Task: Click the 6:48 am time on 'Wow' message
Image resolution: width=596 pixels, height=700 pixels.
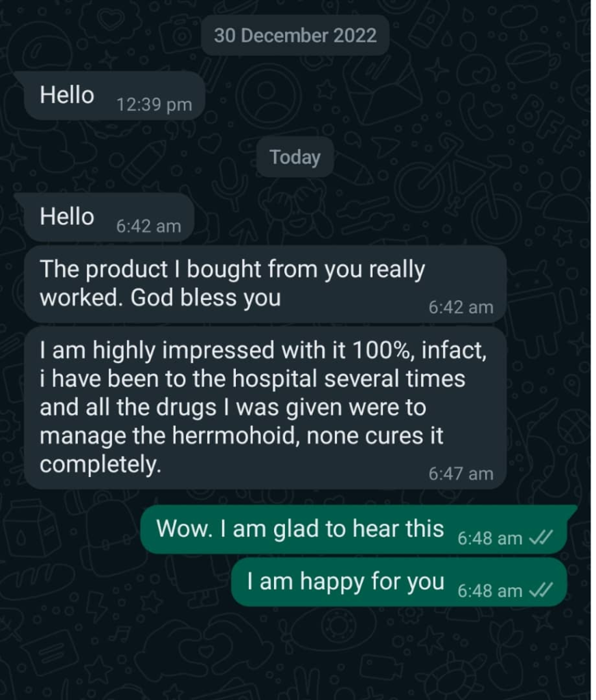Action: point(490,539)
